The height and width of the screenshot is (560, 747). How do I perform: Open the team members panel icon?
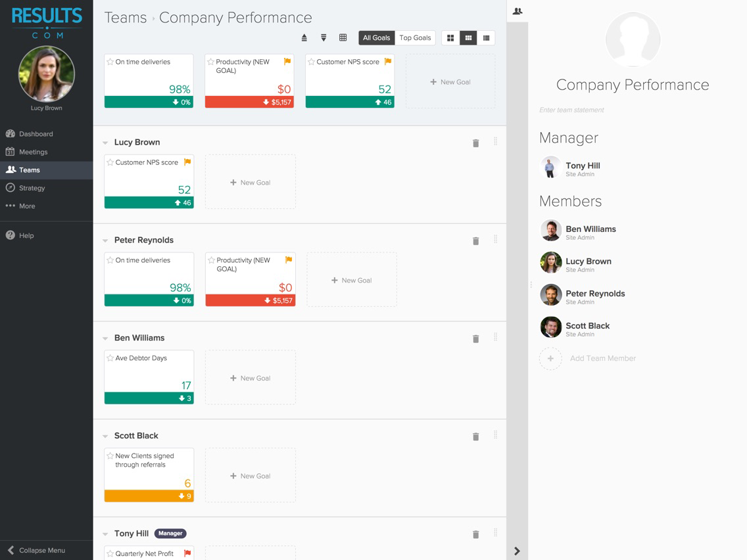tap(518, 11)
